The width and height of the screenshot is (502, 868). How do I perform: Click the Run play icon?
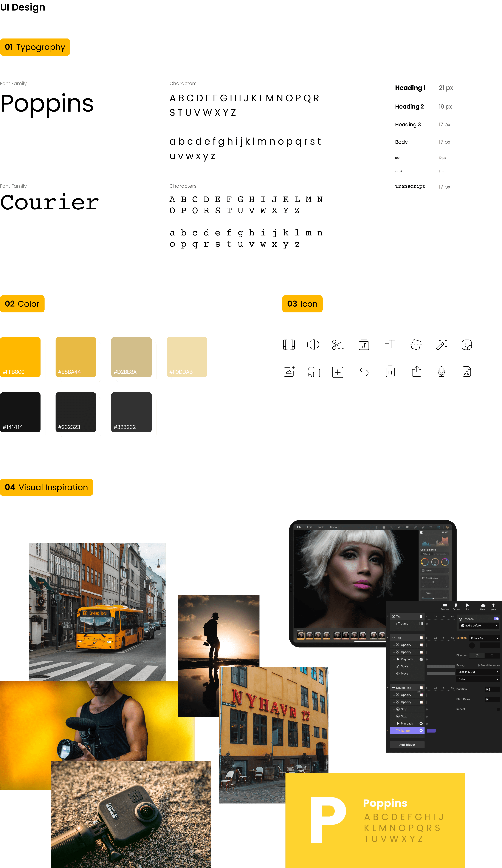(x=467, y=605)
